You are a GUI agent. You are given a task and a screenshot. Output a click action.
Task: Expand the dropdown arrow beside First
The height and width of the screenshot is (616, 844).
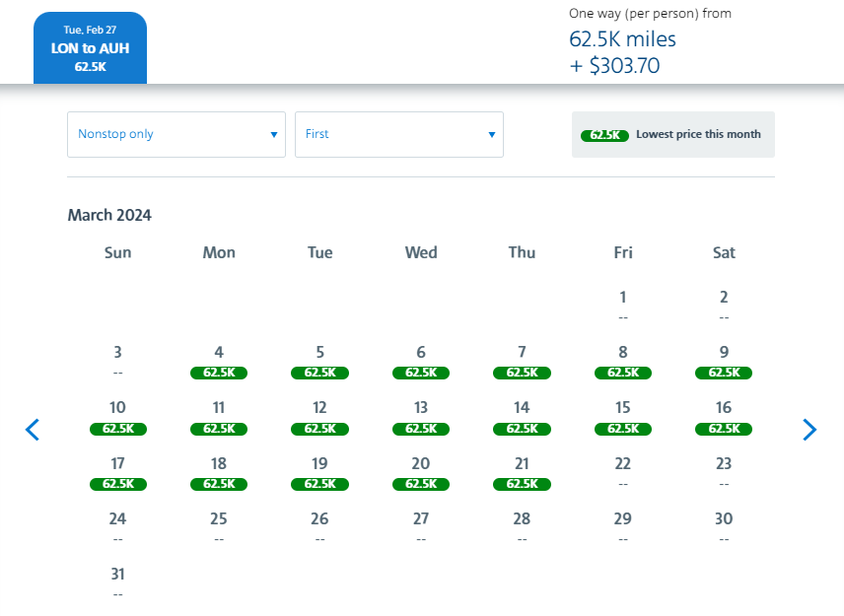(490, 135)
